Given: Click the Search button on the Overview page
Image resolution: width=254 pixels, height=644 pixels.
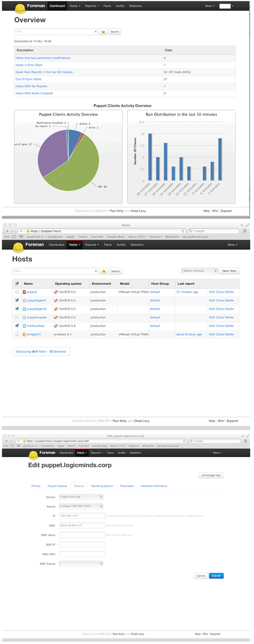Looking at the screenshot, I should [x=115, y=31].
